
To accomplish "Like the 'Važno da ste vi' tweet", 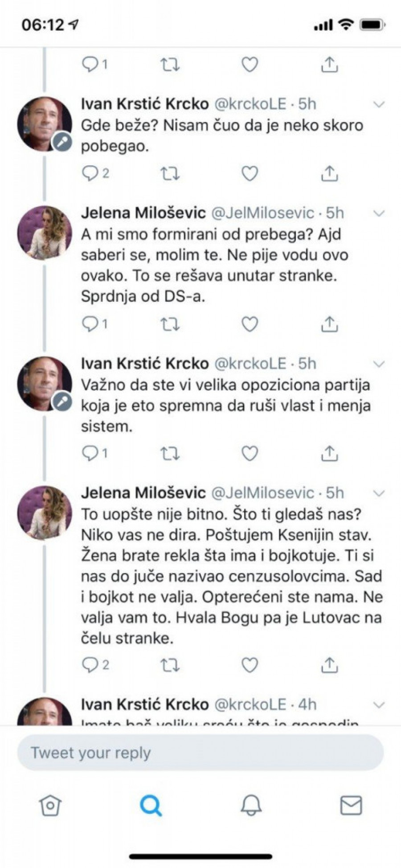I will (x=250, y=453).
